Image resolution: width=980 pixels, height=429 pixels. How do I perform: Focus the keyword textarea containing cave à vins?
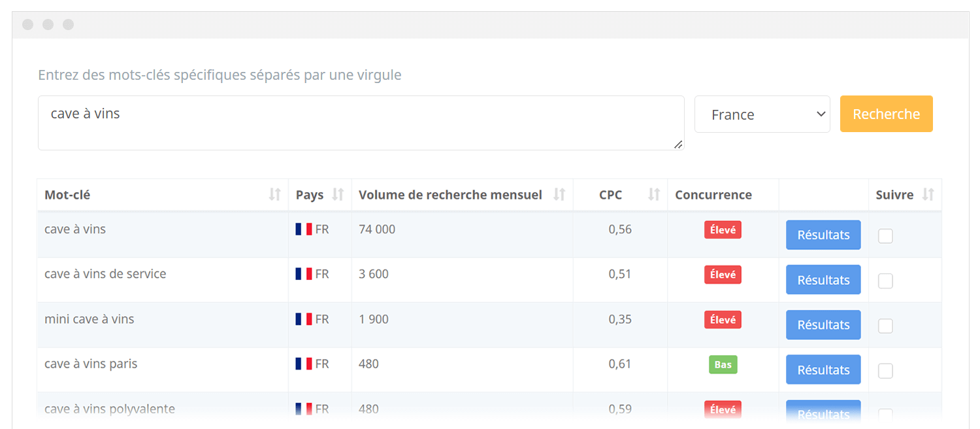(x=361, y=123)
